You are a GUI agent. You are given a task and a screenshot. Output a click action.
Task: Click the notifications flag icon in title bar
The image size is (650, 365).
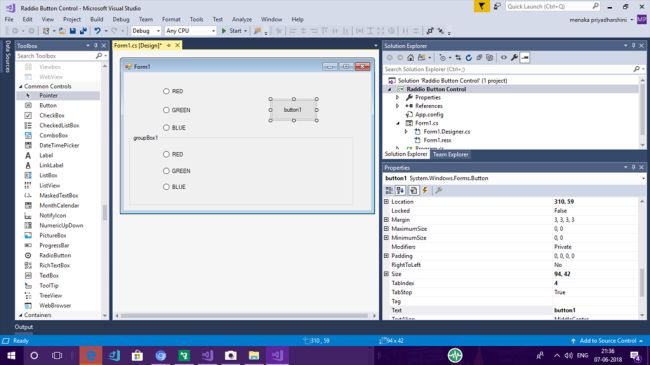click(482, 6)
